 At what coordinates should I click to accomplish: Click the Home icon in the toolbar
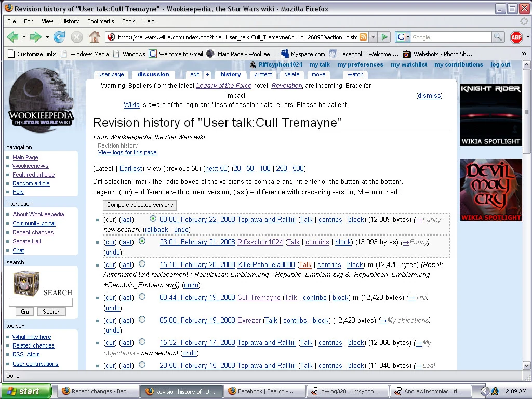click(x=95, y=37)
